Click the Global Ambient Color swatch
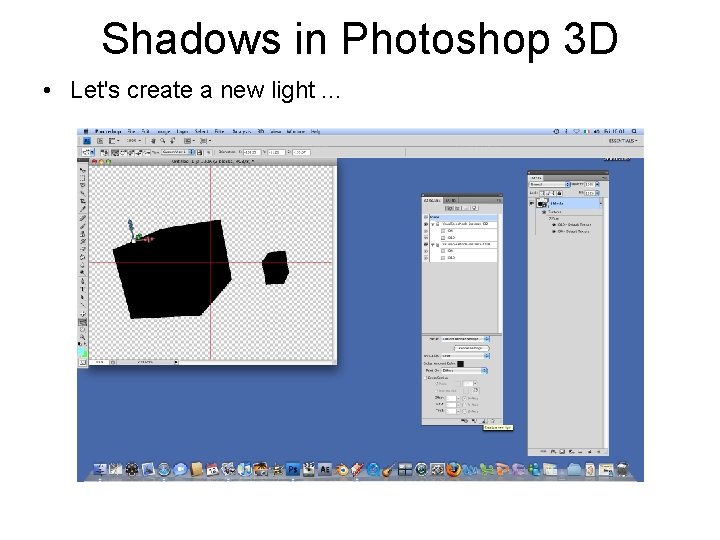720x540 pixels. 461,363
